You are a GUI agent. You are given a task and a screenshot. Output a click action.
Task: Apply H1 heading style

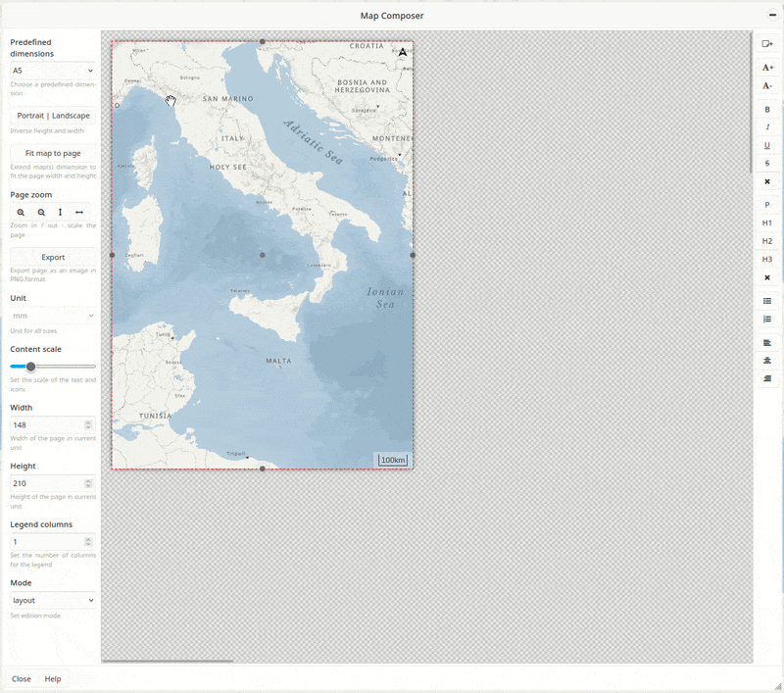[767, 222]
